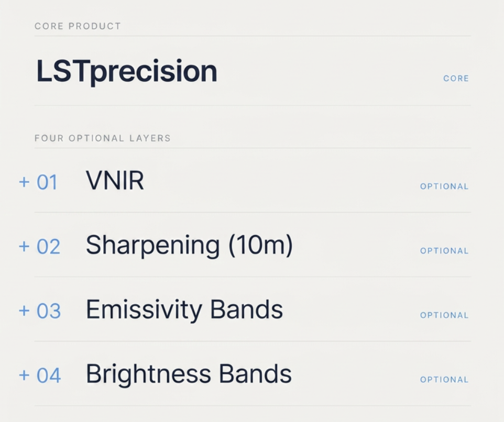
Task: Click the plus icon beside 04 Brightness
Action: click(24, 375)
